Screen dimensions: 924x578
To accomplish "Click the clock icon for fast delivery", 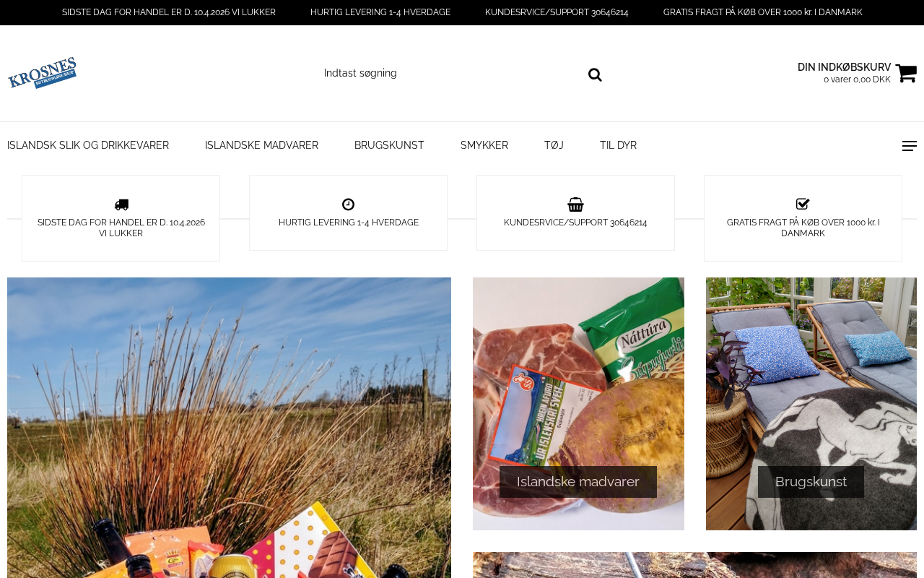I will point(348,204).
